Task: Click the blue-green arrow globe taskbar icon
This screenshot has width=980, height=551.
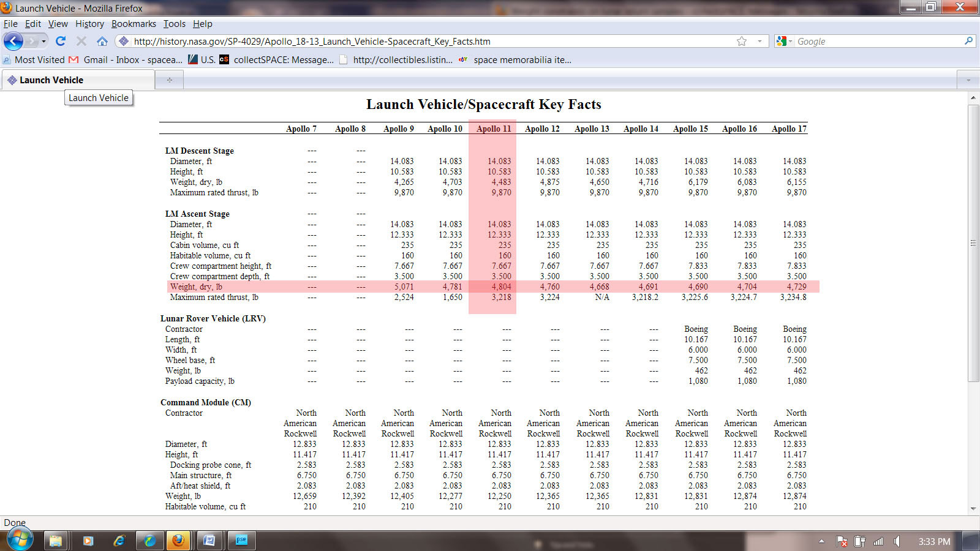Action: point(149,541)
